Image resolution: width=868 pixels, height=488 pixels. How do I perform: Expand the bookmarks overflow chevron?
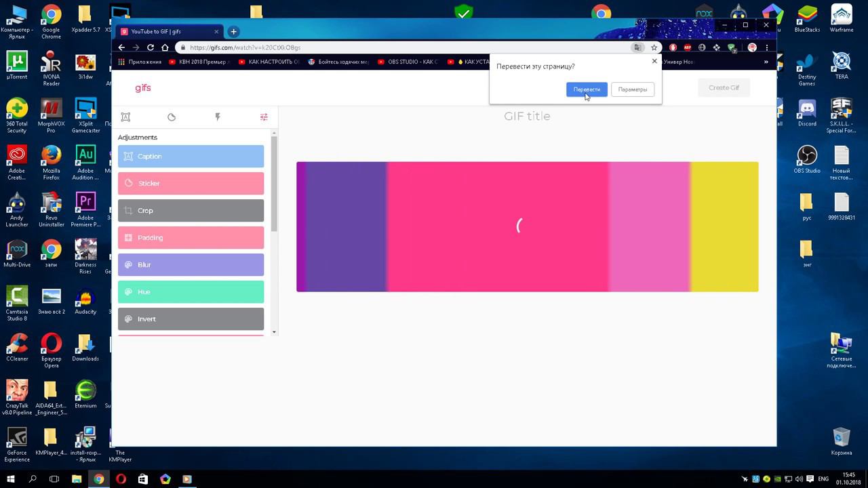[x=766, y=62]
